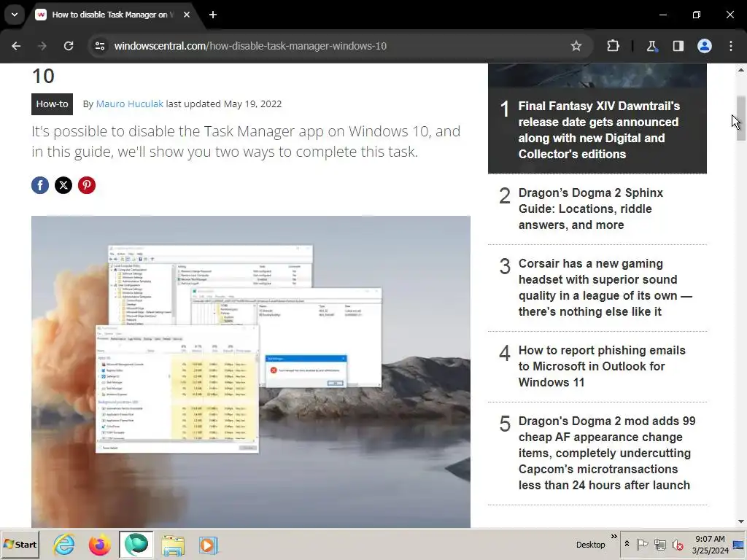Image resolution: width=747 pixels, height=560 pixels.
Task: Open author Mauro Huculak's profile link
Action: coord(130,104)
